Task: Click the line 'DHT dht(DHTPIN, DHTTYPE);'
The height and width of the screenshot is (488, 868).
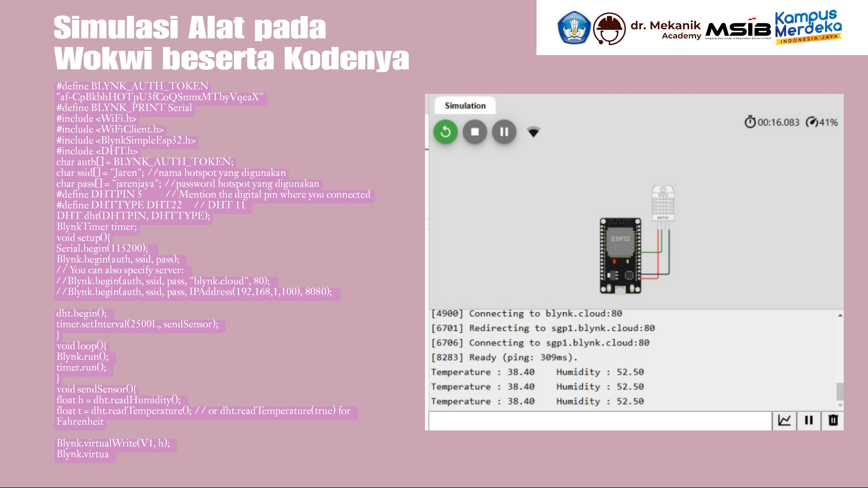Action: (133, 216)
